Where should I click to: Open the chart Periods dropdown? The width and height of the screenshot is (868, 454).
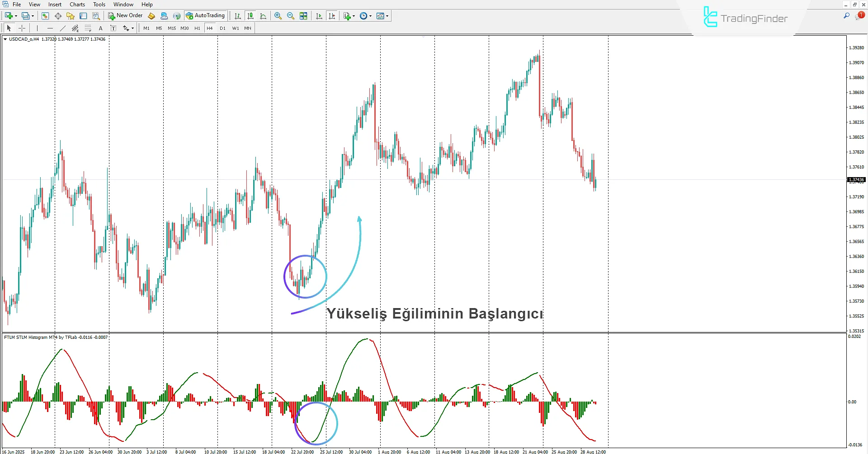coord(365,15)
